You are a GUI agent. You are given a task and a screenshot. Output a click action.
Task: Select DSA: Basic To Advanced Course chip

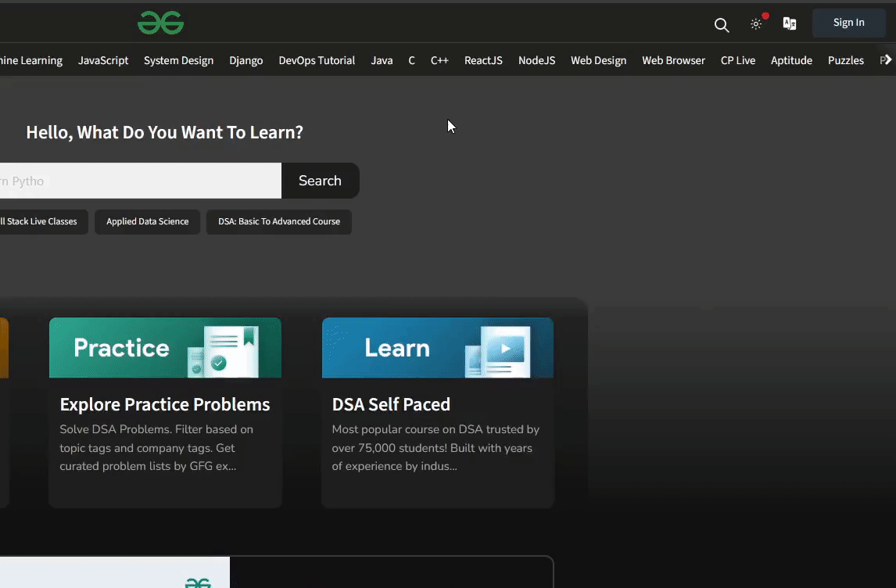coord(279,222)
